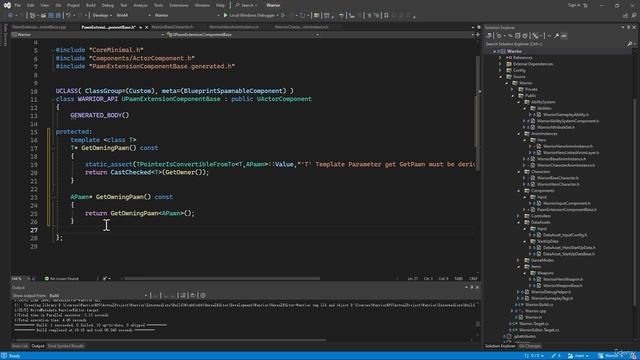This screenshot has width=640, height=360.
Task: Click the Undo toolbar icon
Action: click(x=69, y=16)
